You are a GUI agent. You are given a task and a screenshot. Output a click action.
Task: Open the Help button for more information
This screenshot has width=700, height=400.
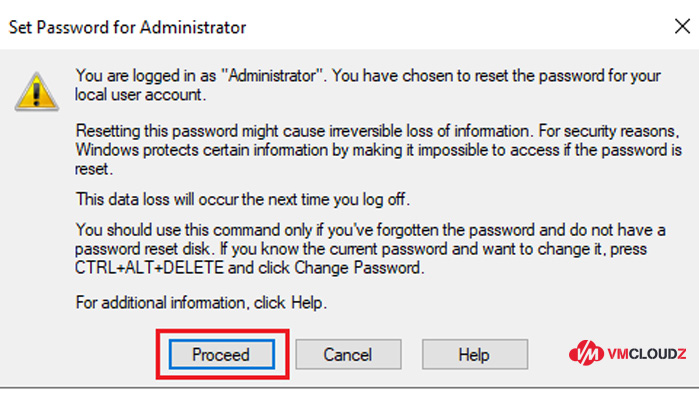(475, 354)
